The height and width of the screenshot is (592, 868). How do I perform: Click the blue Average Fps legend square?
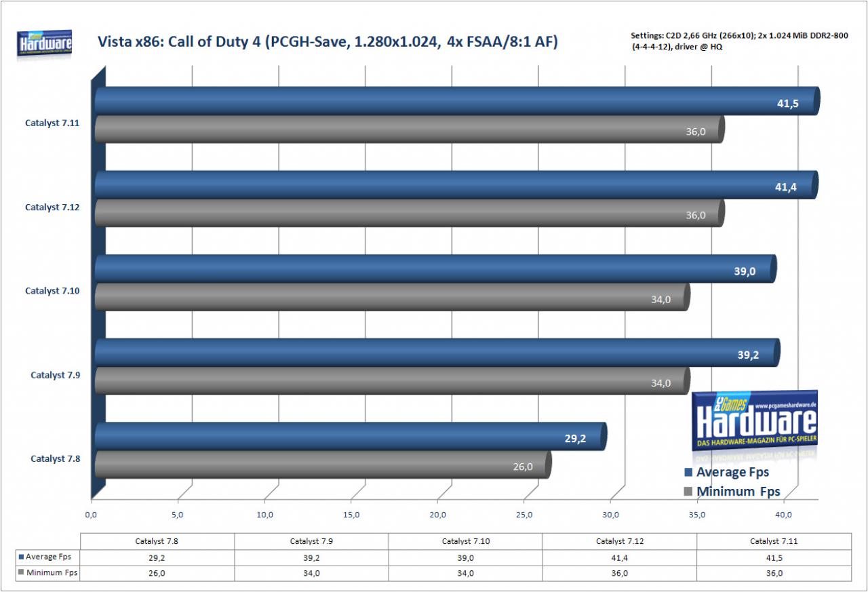688,473
